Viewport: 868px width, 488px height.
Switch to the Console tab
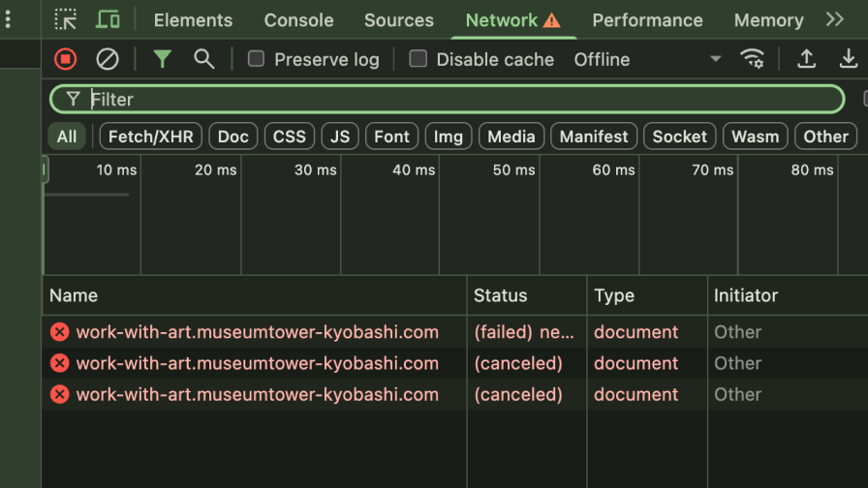point(298,20)
